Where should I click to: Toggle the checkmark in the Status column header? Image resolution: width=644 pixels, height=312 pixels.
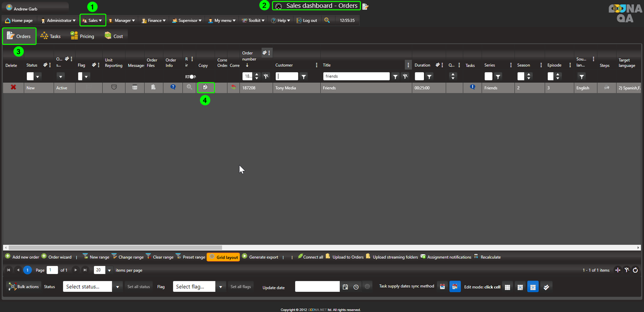(x=45, y=65)
